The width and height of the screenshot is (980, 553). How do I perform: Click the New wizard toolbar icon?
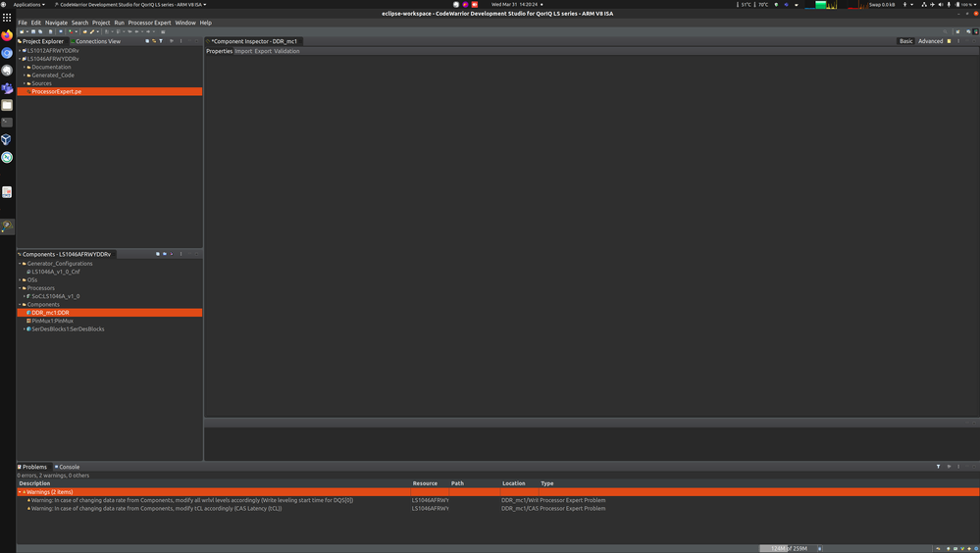[22, 32]
